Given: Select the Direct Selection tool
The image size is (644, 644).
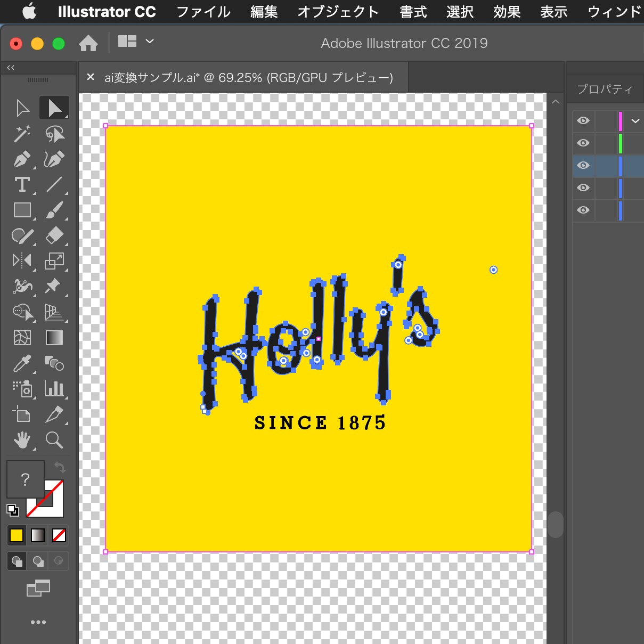Looking at the screenshot, I should (54, 108).
